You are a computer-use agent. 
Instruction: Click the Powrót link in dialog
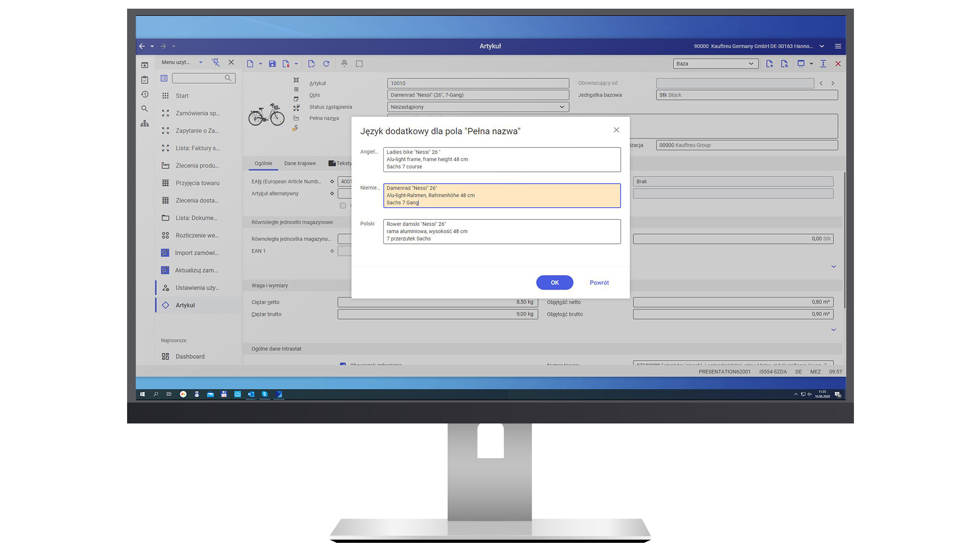(x=599, y=283)
